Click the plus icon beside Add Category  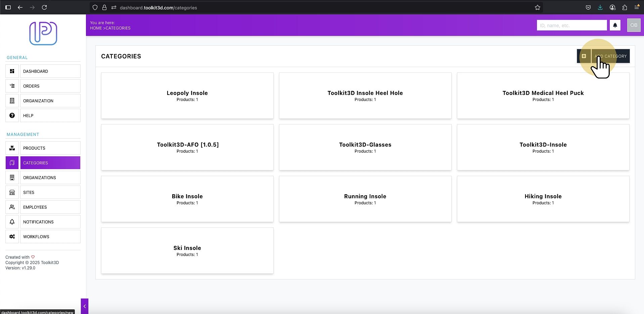pyautogui.click(x=584, y=56)
